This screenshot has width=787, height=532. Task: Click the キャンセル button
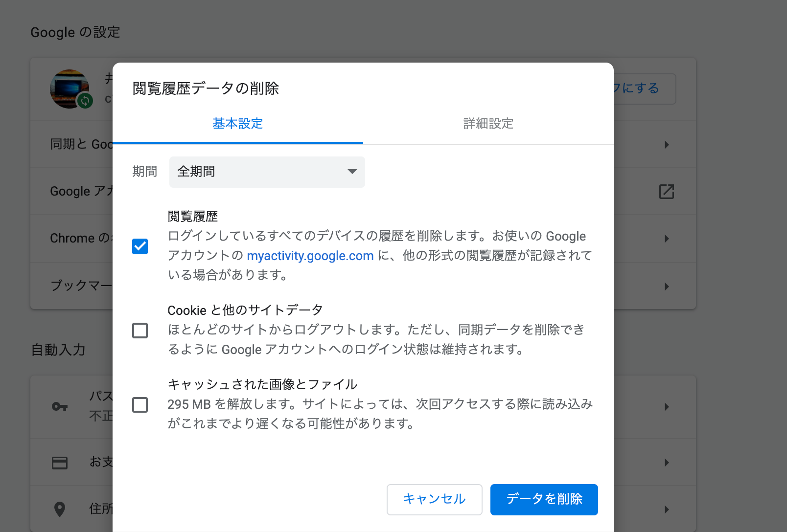[435, 499]
